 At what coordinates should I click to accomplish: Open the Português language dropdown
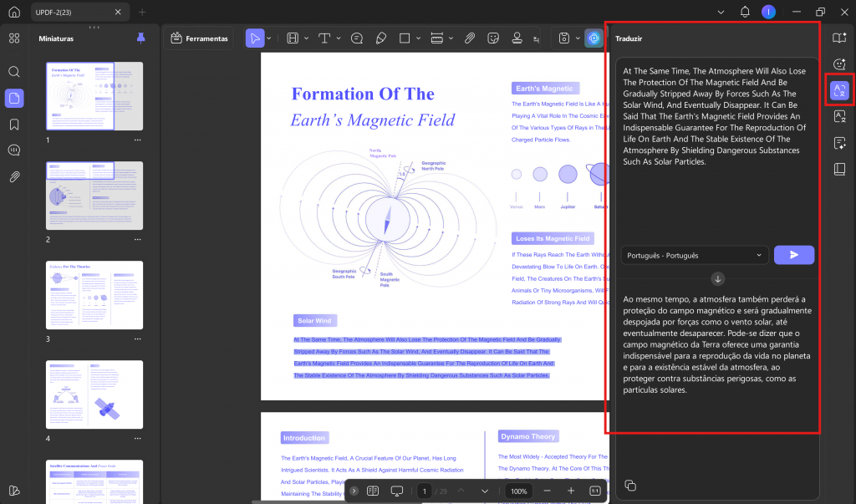(695, 255)
